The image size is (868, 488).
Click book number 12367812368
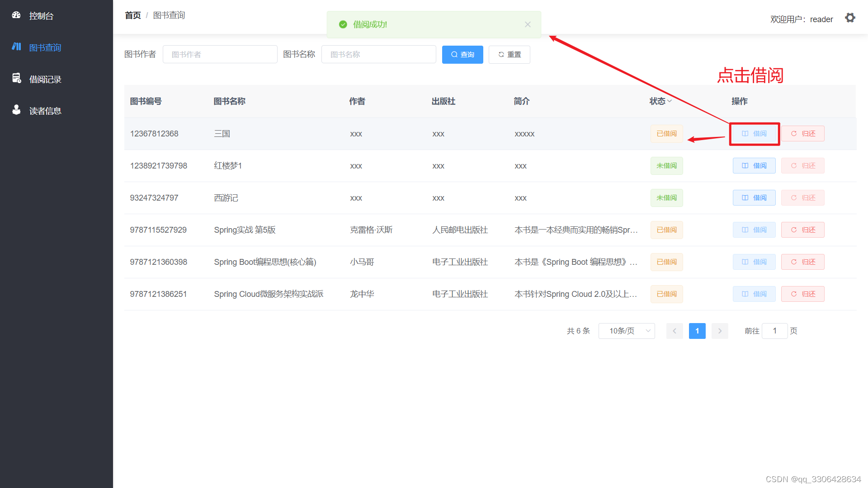point(154,134)
